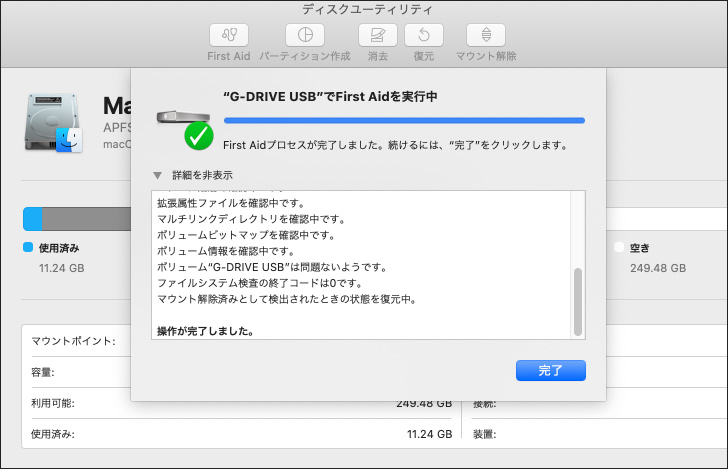Screen dimensions: 728x469
Task: Click the First Aid log scrollbar
Action: (x=577, y=300)
